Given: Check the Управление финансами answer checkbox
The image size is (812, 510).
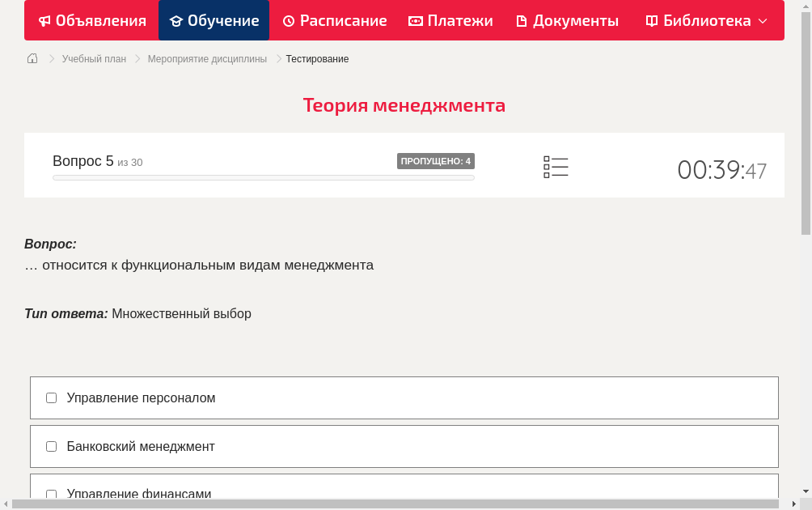Looking at the screenshot, I should pyautogui.click(x=51, y=494).
